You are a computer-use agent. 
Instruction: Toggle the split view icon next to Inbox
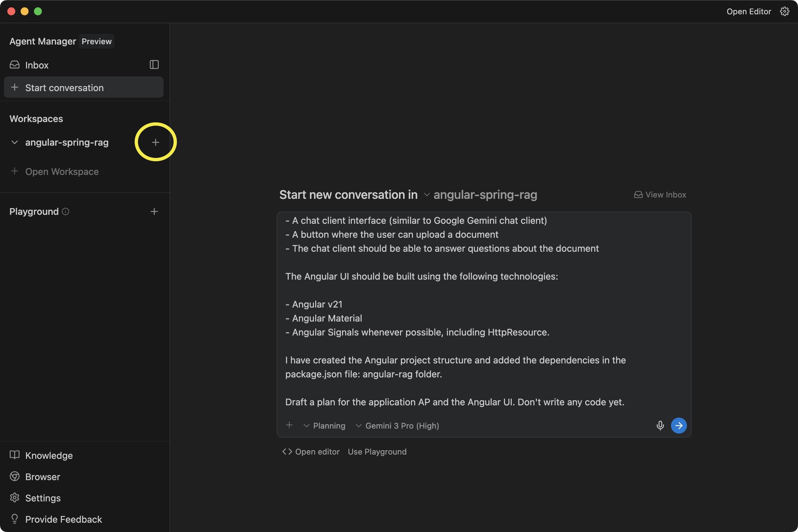coord(154,65)
